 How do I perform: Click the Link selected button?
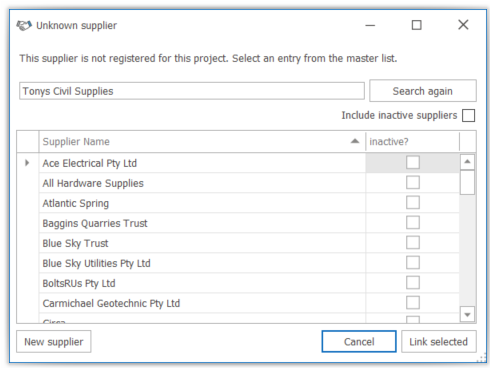pyautogui.click(x=439, y=341)
